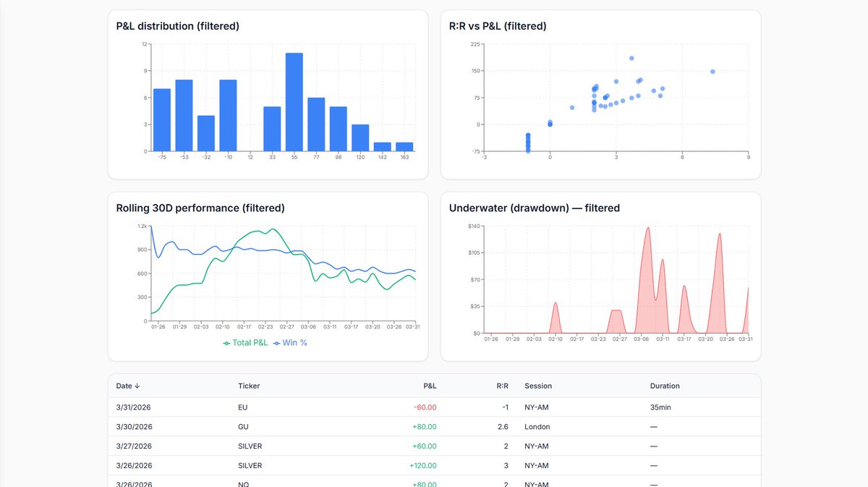The height and width of the screenshot is (487, 868).
Task: Click the -60.00 P&L value
Action: [x=425, y=407]
